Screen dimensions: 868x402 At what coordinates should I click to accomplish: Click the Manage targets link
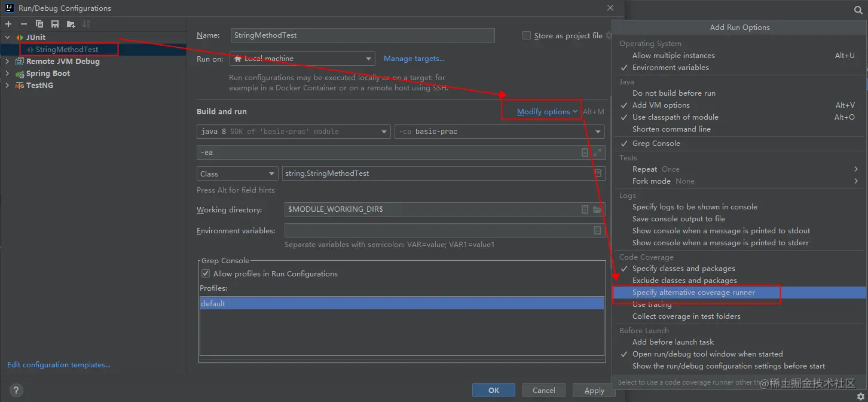pos(414,59)
